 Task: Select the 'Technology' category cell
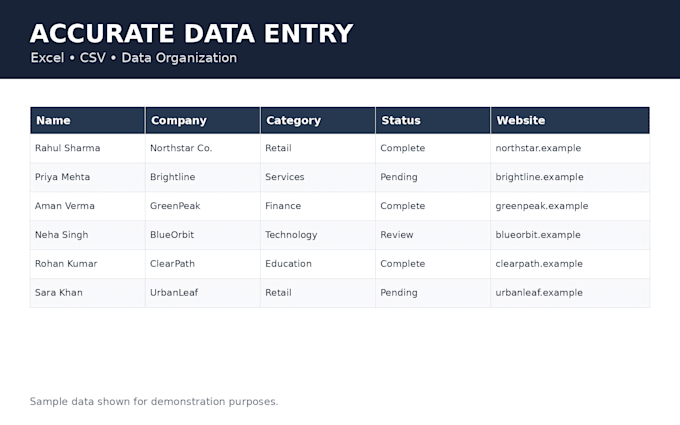pyautogui.click(x=318, y=235)
